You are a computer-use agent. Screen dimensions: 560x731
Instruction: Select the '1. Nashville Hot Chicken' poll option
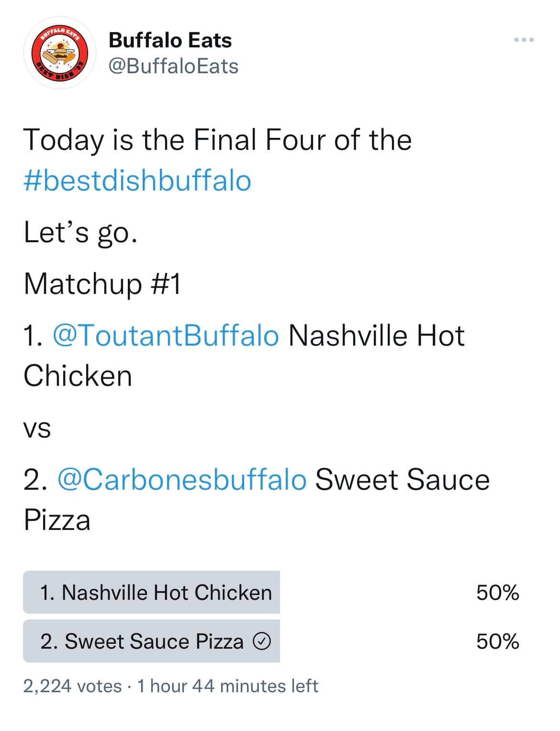point(151,592)
